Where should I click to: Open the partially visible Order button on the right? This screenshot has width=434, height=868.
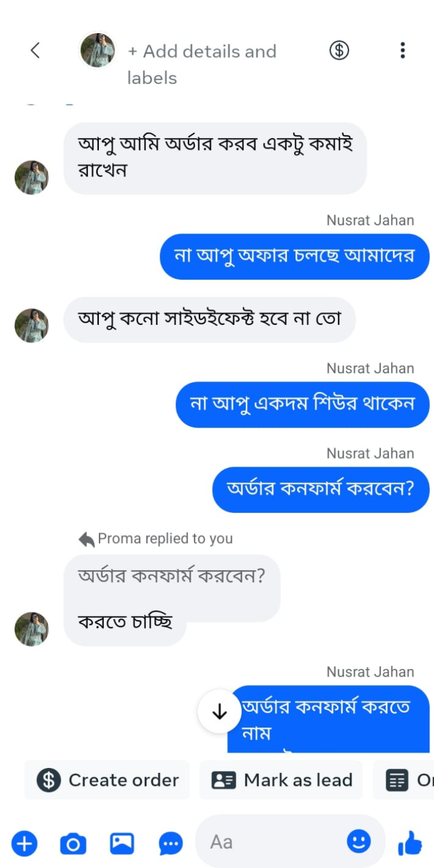(410, 779)
